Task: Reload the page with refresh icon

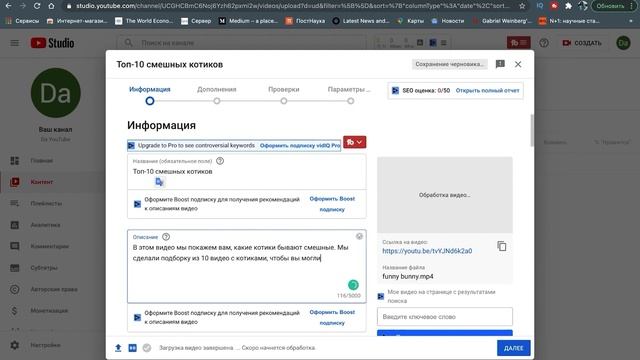Action: [x=37, y=6]
